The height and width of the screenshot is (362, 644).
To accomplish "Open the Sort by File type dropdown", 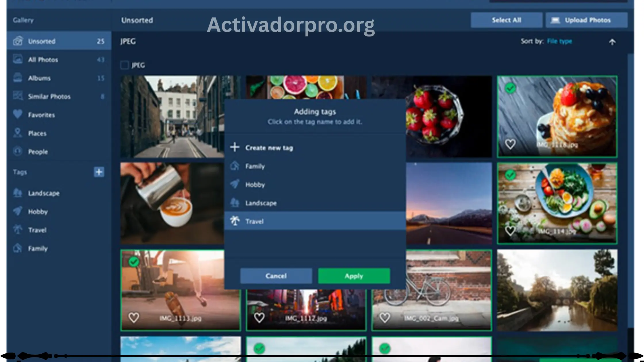I will click(559, 41).
